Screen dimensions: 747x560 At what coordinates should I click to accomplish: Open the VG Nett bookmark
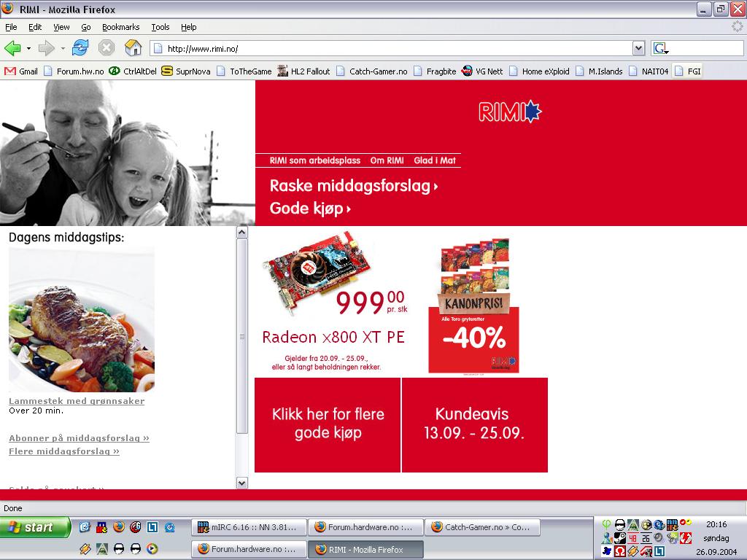482,71
